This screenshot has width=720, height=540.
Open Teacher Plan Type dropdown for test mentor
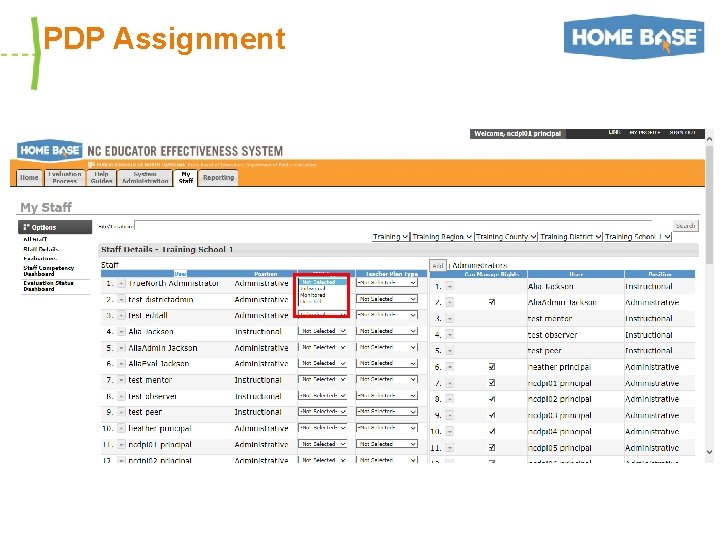(x=387, y=379)
